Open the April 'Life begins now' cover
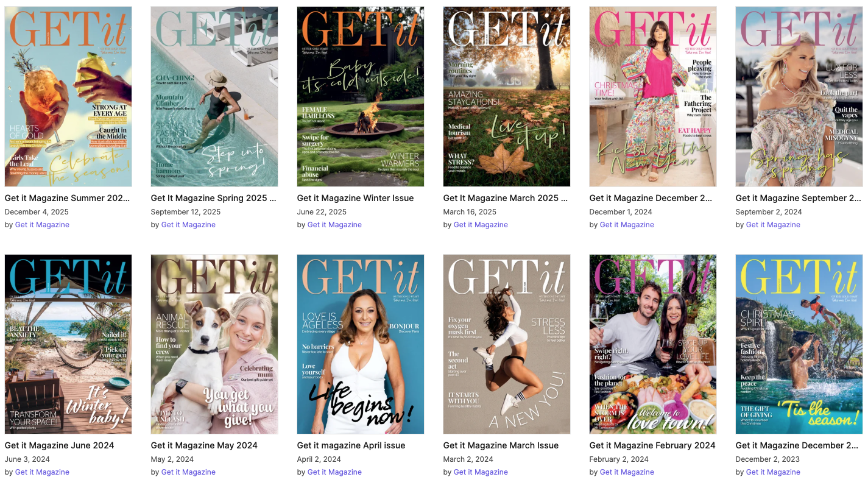Screen dimensions: 868x488 [x=361, y=344]
